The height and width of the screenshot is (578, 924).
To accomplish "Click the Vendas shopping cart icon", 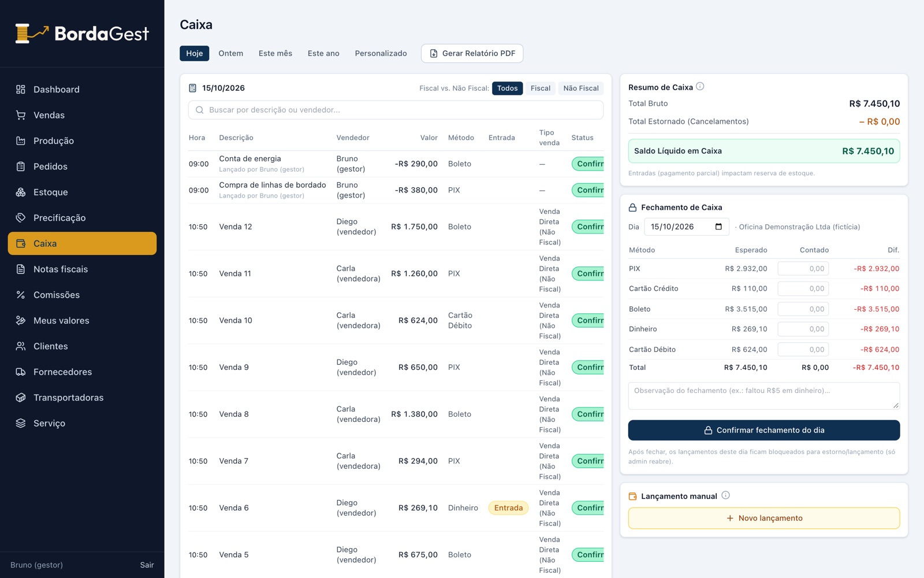I will point(21,115).
